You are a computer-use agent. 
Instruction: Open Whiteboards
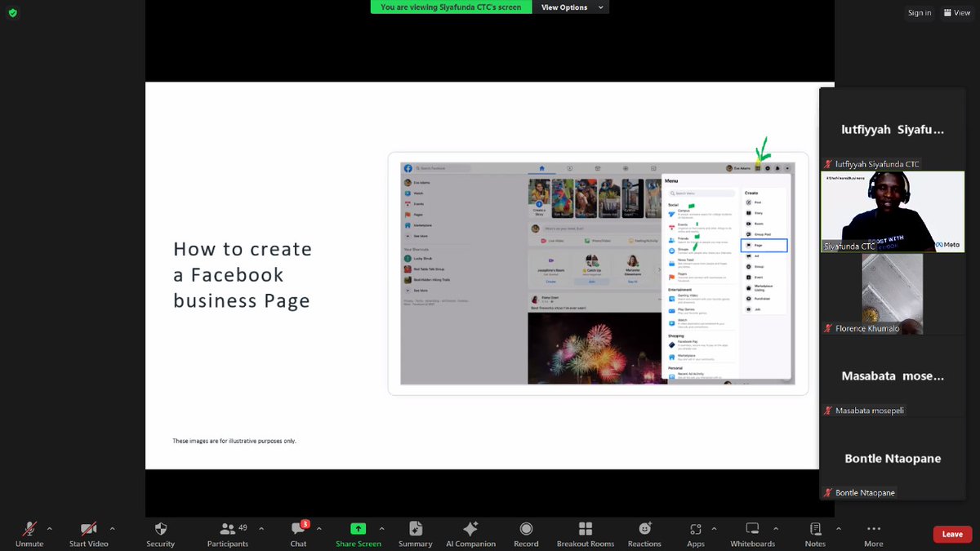753,534
